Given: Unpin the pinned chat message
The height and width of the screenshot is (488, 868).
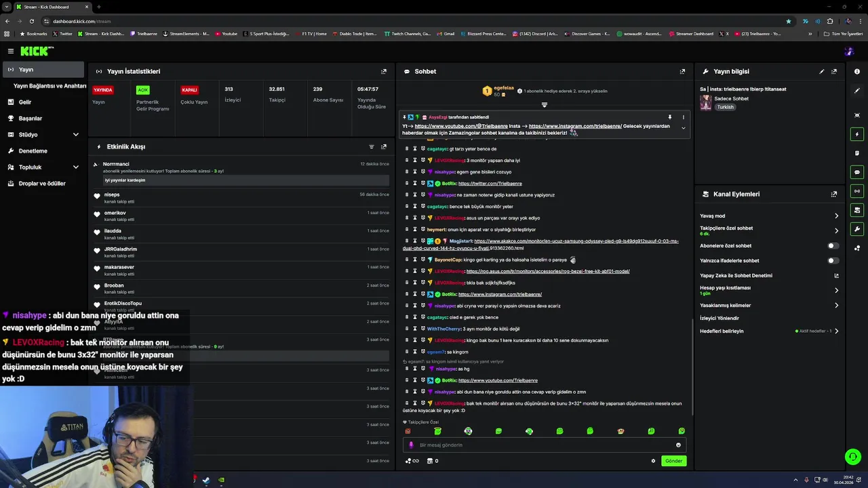Looking at the screenshot, I should coord(669,117).
